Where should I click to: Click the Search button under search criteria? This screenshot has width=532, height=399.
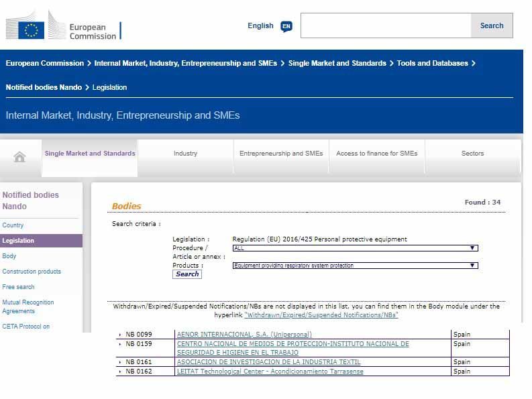pos(187,274)
